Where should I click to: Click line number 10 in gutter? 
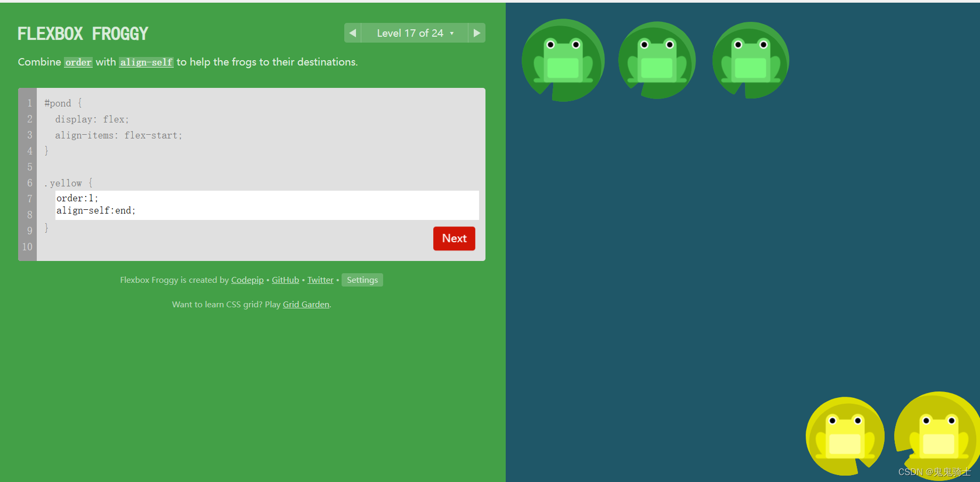(x=27, y=247)
